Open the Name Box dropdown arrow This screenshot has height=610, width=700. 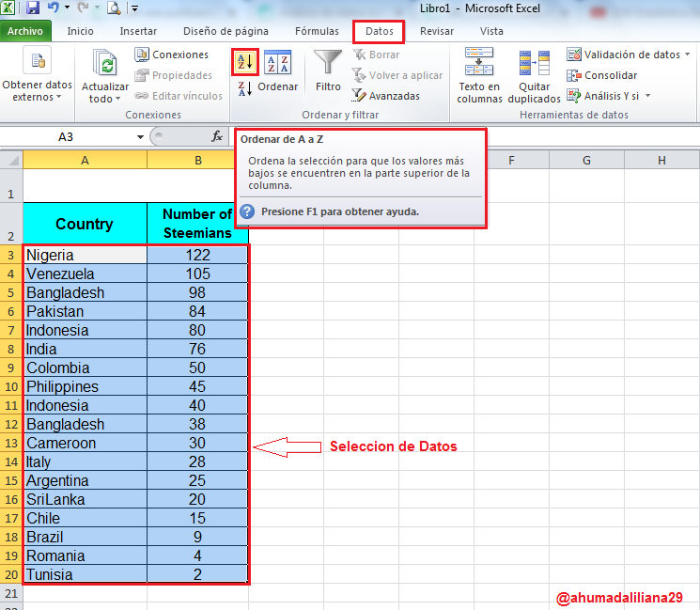140,136
